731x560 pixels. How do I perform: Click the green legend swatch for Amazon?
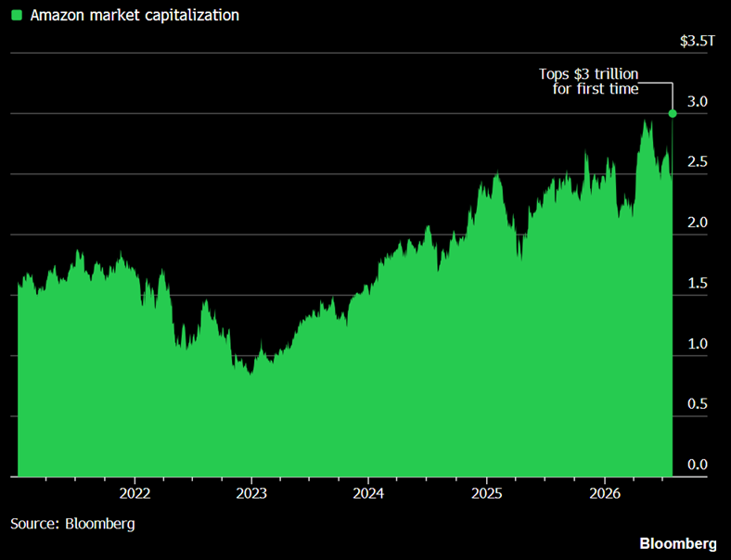pos(17,16)
